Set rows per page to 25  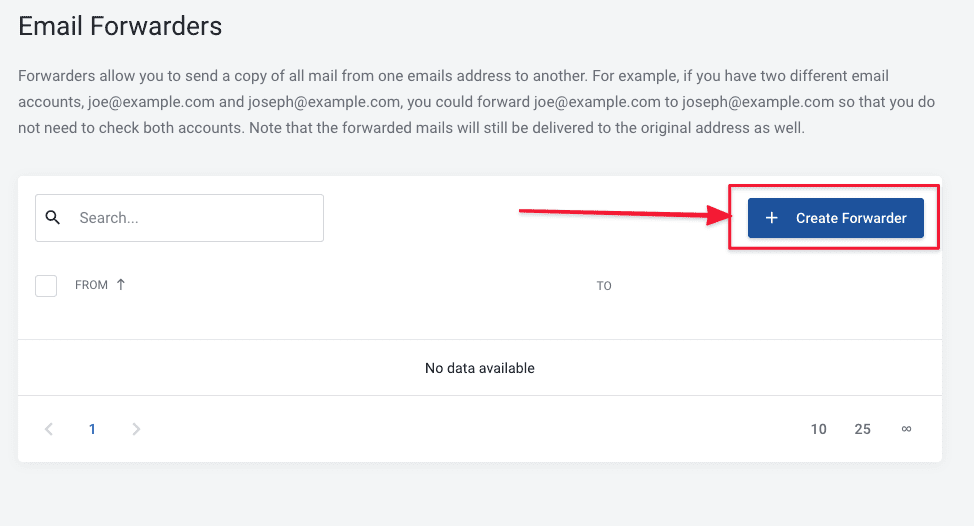tap(863, 429)
